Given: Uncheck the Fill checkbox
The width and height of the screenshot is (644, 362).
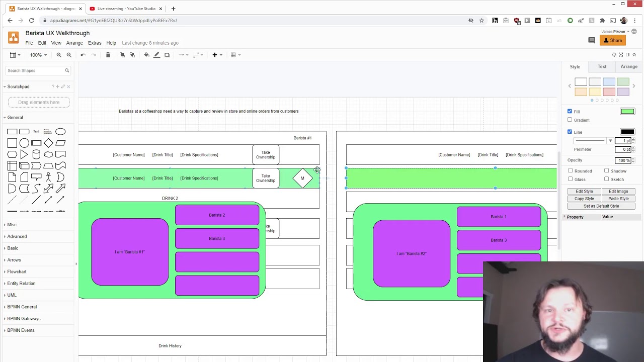Looking at the screenshot, I should coord(570,111).
